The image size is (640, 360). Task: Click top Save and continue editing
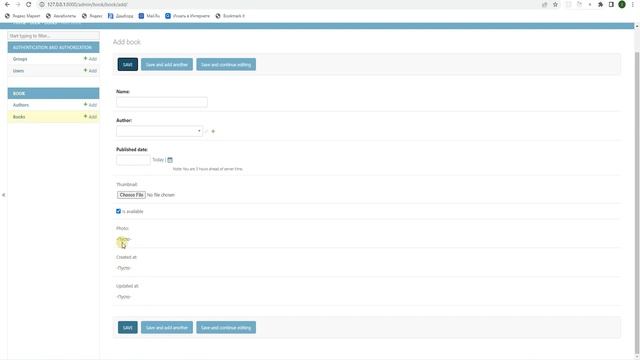coord(226,64)
